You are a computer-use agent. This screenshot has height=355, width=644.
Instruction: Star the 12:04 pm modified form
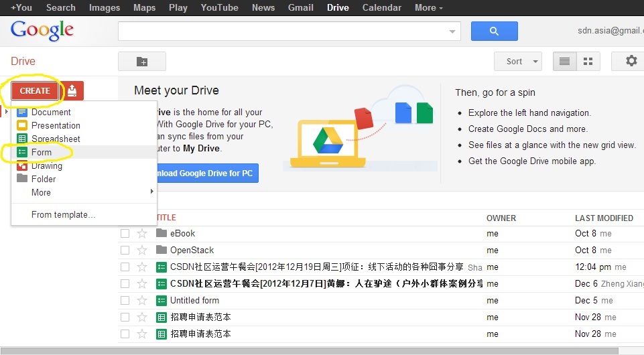(142, 267)
